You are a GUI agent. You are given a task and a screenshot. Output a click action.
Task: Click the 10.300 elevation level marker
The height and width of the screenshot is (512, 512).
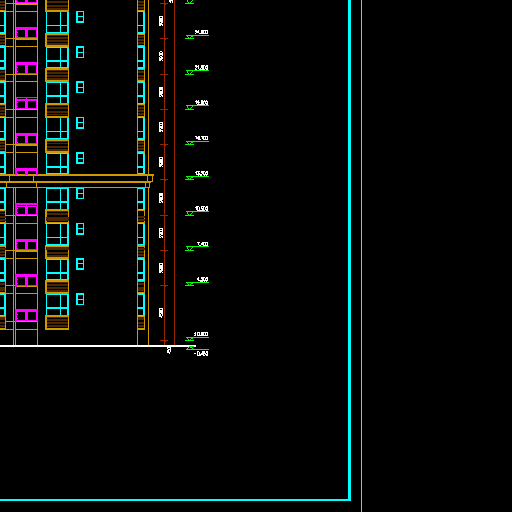[197, 211]
